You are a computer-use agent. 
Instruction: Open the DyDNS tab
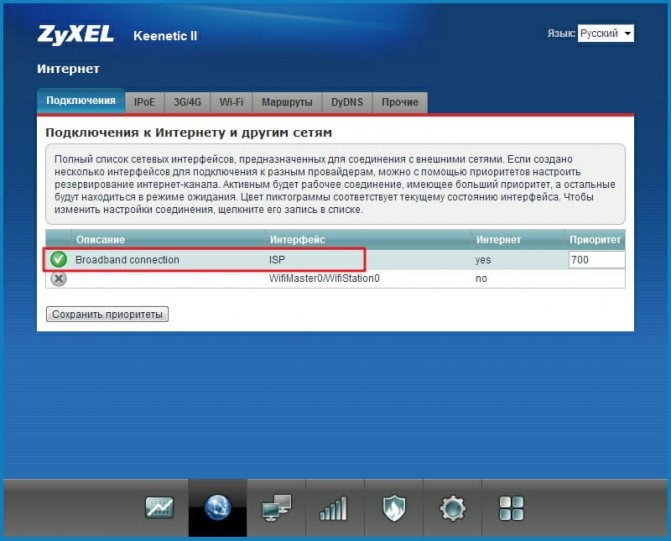coord(347,102)
